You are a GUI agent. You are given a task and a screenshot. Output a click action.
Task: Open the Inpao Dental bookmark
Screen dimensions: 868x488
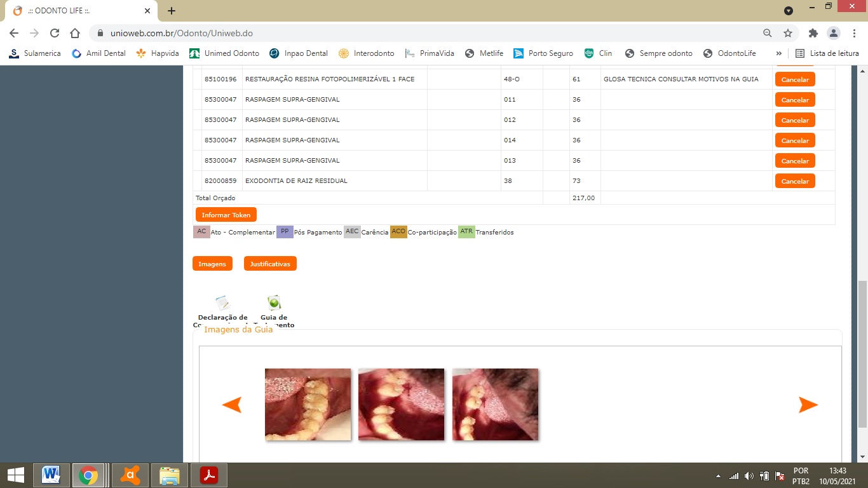pyautogui.click(x=299, y=53)
